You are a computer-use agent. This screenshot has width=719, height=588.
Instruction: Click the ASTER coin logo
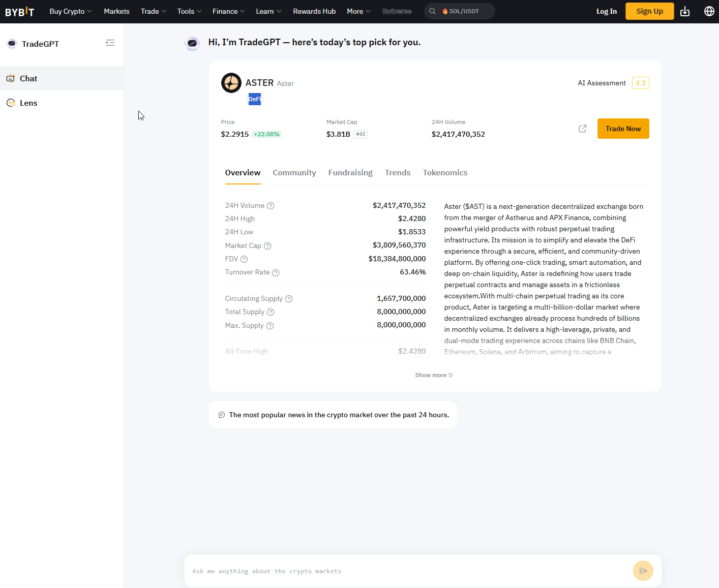[231, 83]
